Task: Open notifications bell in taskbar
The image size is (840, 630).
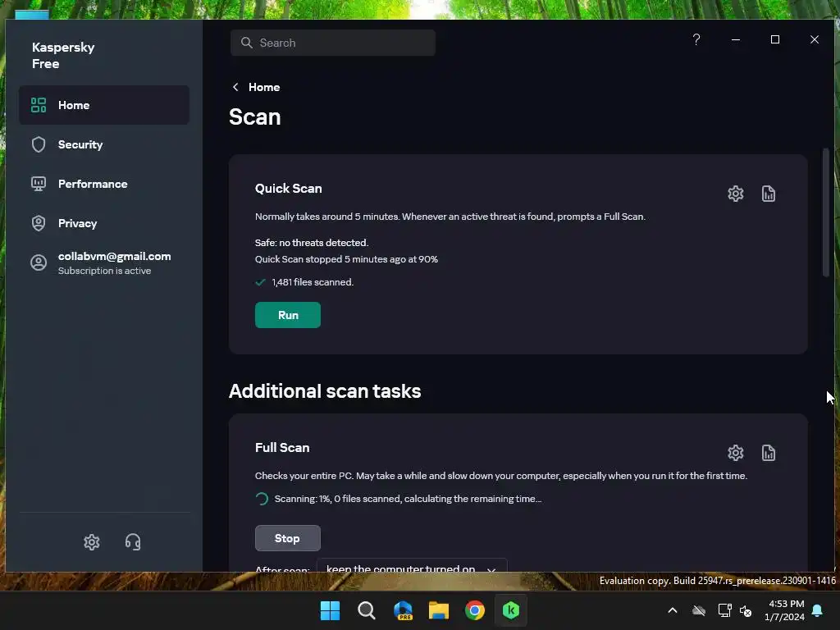Action: point(818,610)
